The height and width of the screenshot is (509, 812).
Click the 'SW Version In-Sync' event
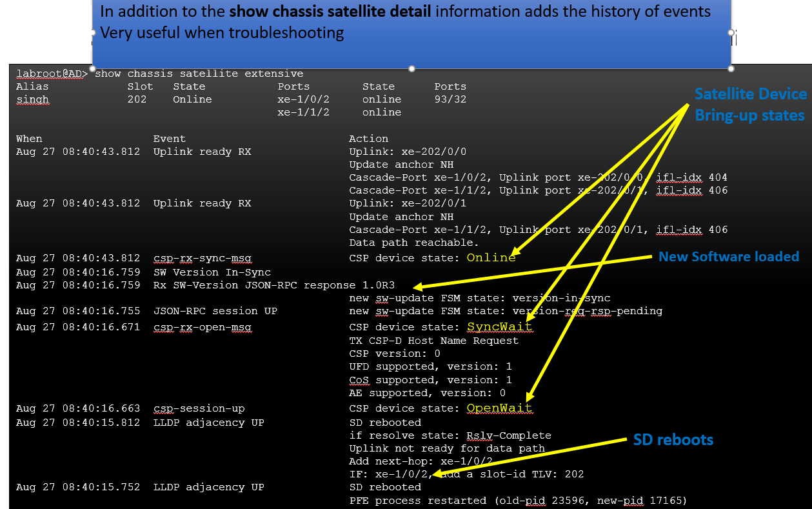pyautogui.click(x=212, y=272)
